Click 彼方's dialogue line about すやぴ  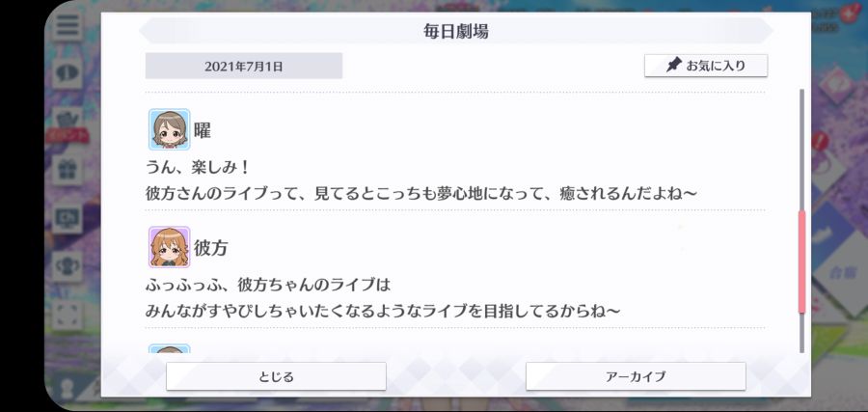coord(383,311)
